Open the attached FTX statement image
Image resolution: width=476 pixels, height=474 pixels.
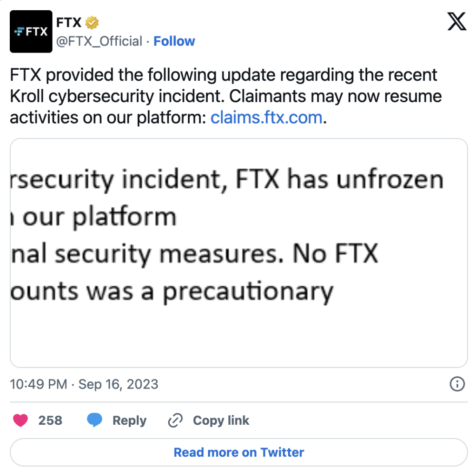point(238,253)
